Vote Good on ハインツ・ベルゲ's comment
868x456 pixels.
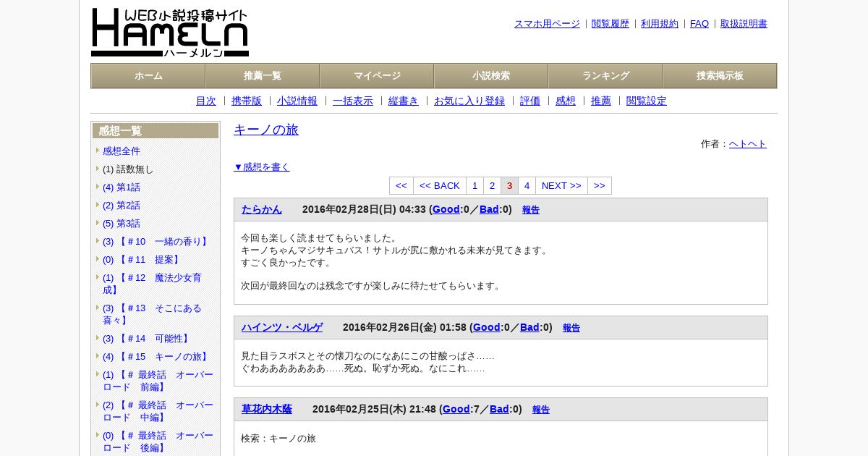coord(487,327)
